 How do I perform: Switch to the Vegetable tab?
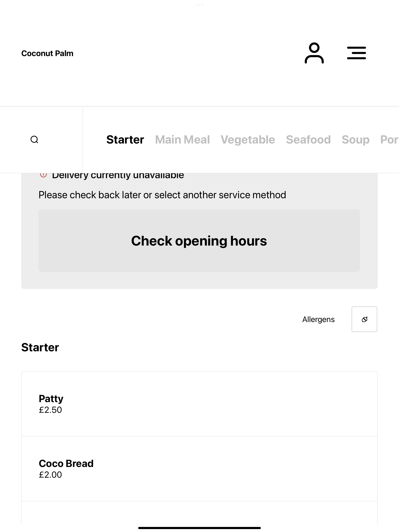[x=248, y=140]
